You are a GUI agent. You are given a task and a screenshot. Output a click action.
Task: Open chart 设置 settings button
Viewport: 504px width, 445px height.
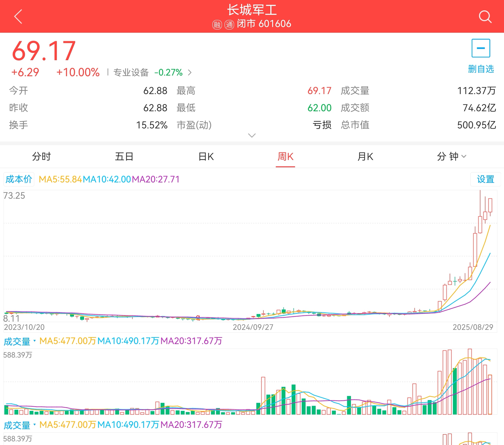coord(485,179)
